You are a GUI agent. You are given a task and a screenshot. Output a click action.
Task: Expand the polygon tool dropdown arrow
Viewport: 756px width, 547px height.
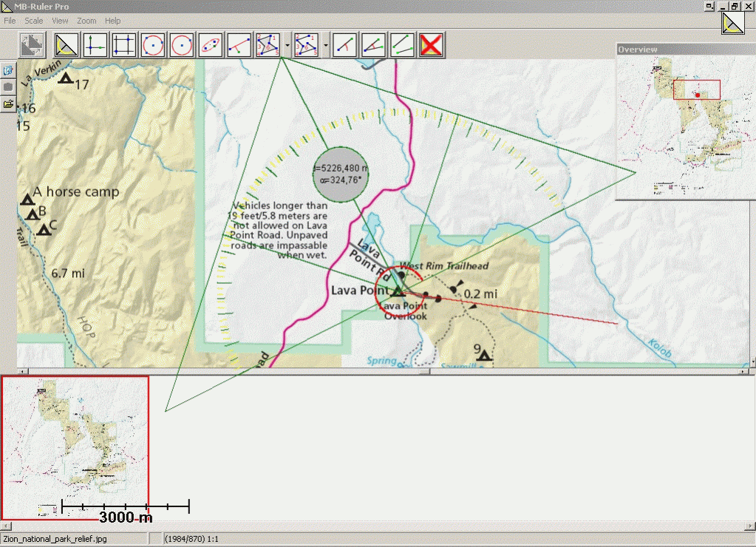point(287,45)
